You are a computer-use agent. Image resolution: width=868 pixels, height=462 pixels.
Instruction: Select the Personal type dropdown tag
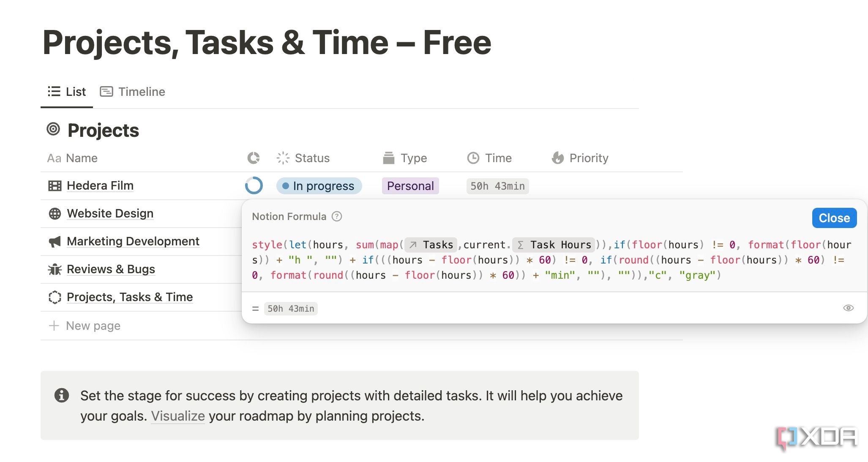[410, 186]
